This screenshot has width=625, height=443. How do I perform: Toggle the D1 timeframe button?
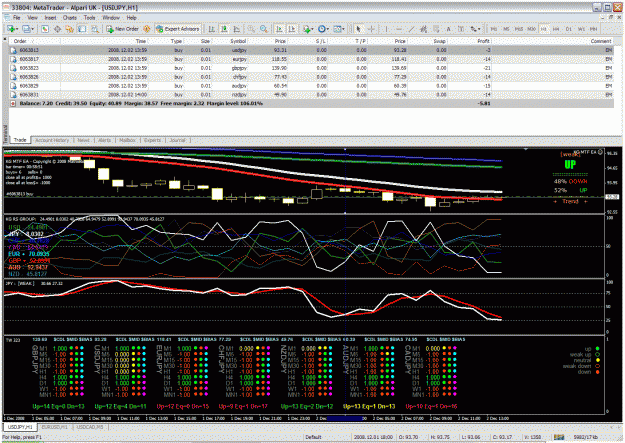pos(568,29)
